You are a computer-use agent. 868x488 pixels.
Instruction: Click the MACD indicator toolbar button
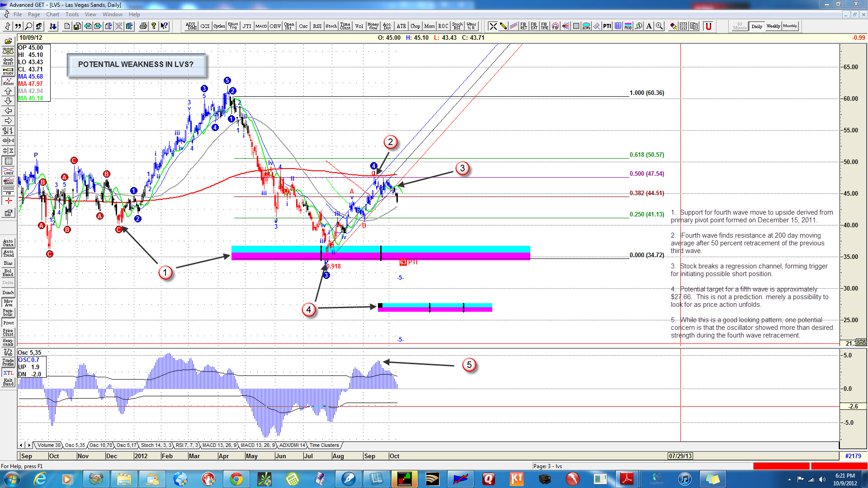pyautogui.click(x=261, y=26)
